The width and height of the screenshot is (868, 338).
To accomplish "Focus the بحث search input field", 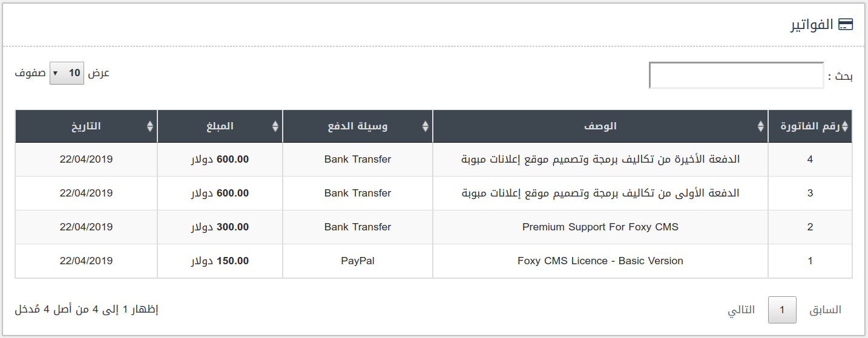I will pos(737,76).
